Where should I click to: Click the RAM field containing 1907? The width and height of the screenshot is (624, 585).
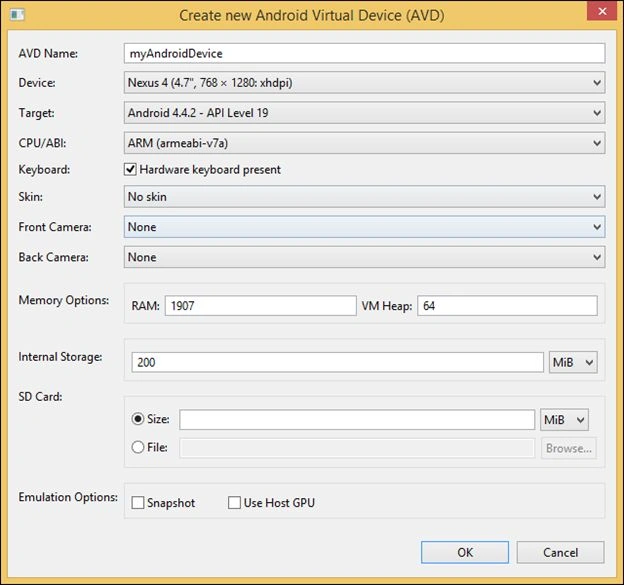[261, 306]
